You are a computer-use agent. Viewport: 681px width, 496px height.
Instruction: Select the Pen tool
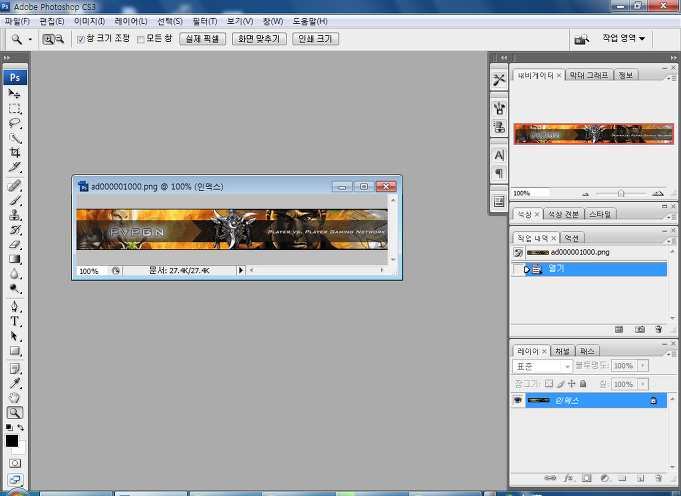pos(14,307)
